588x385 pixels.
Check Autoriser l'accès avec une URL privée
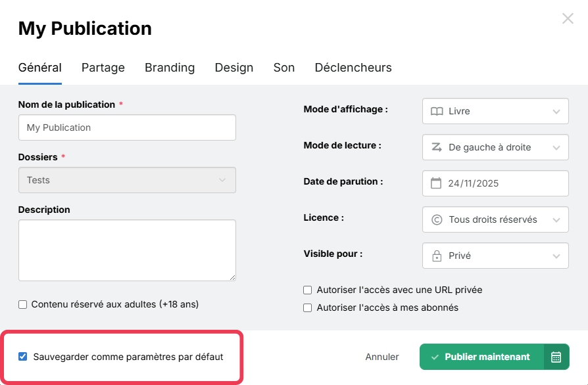(x=308, y=290)
